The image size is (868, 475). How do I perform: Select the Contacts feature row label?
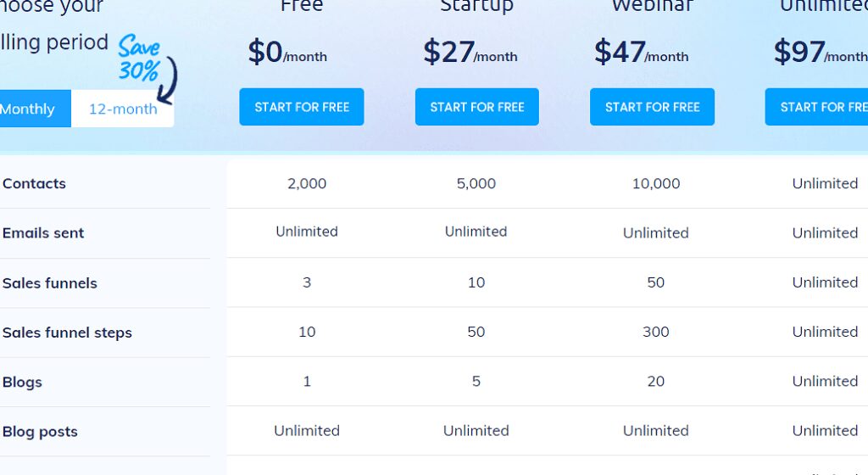34,183
